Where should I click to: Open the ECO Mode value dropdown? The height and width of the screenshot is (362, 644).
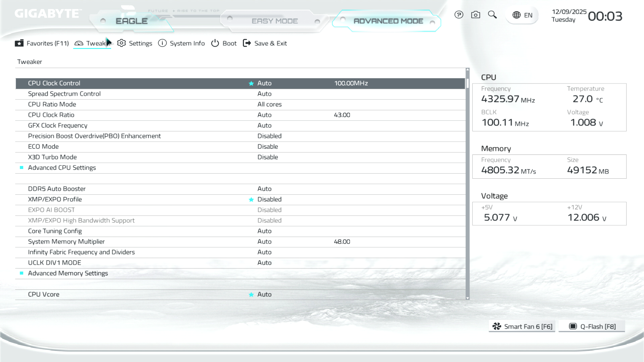pos(268,146)
